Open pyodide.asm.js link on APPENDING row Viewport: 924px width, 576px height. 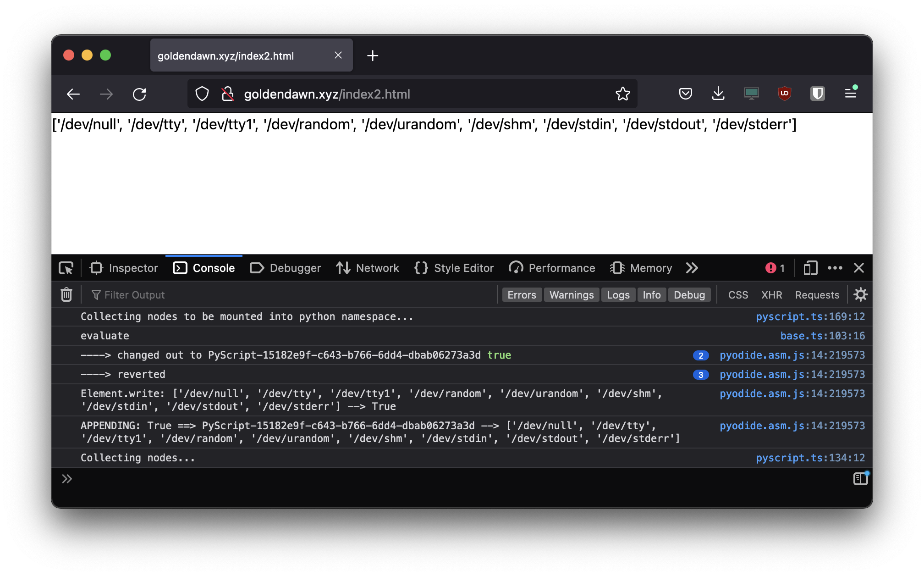pos(792,426)
